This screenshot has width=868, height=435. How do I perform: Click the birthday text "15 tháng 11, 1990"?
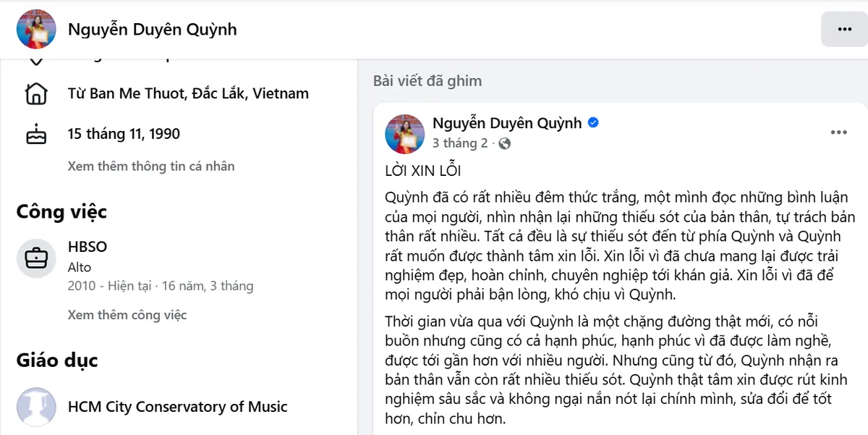tap(124, 134)
